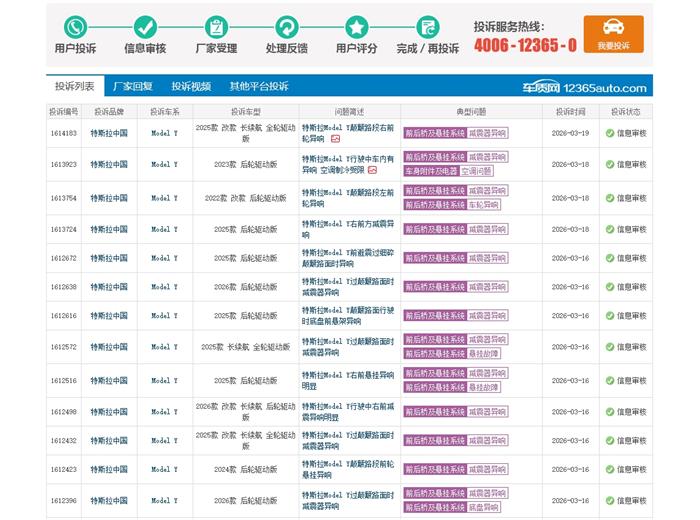Screen dimensions: 700x520
Task: Open Model Y link in complaint 1612672 row
Action: (x=164, y=258)
